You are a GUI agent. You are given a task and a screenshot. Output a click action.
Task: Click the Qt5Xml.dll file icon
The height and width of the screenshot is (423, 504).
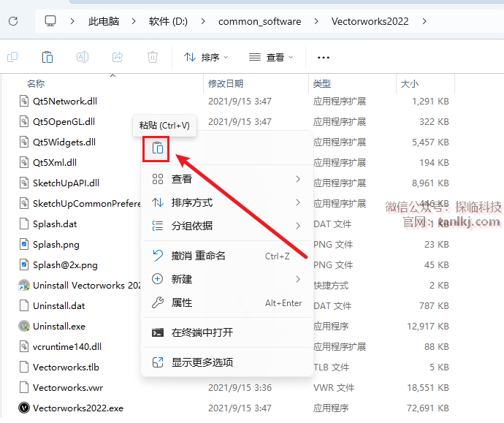24,162
